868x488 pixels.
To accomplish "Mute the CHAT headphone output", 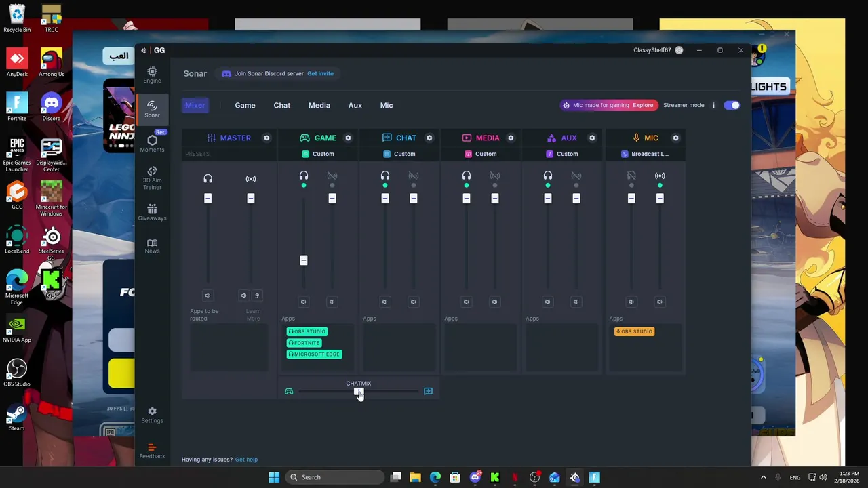I will (x=384, y=302).
